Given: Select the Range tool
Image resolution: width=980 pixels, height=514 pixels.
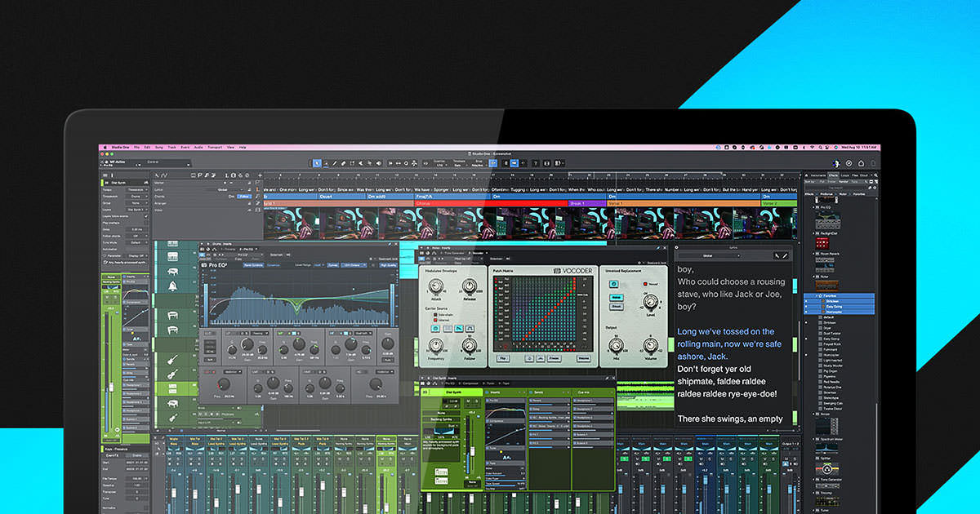Looking at the screenshot, I should tap(327, 163).
